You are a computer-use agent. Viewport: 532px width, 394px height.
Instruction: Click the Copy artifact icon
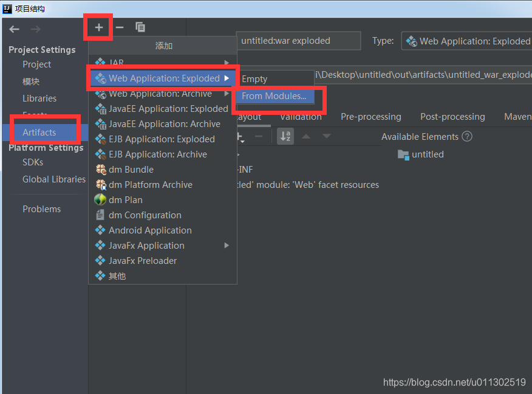[140, 27]
